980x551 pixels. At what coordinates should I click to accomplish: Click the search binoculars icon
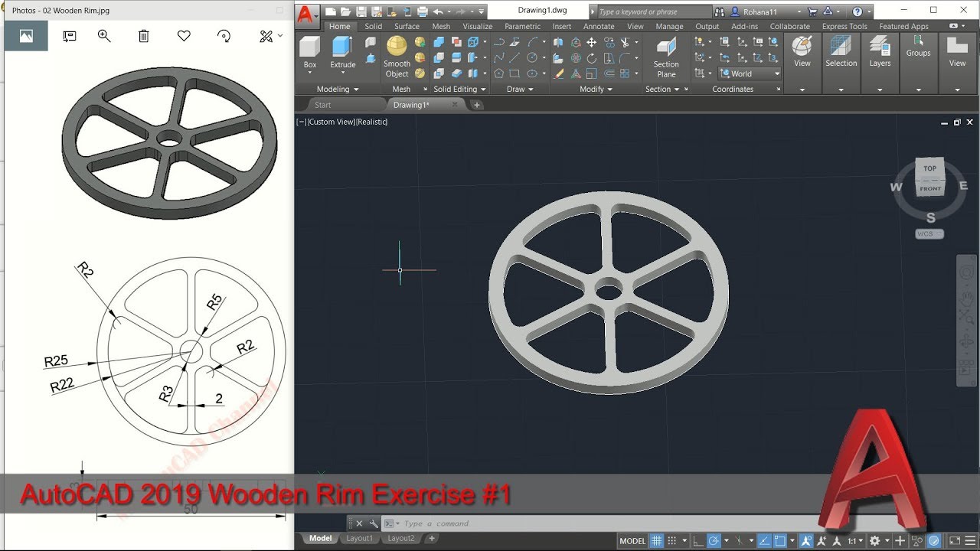tap(719, 11)
